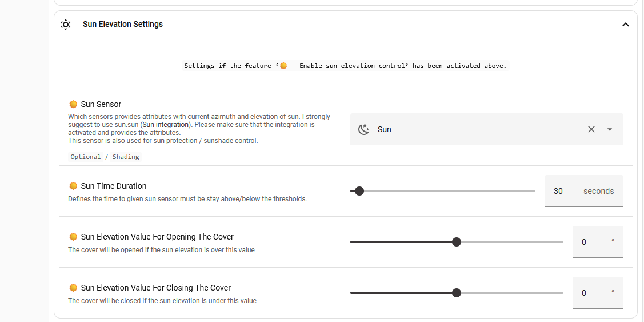Click the sun emoji beside Closing The Cover label
Screen dimensions: 644x322
(x=73, y=288)
